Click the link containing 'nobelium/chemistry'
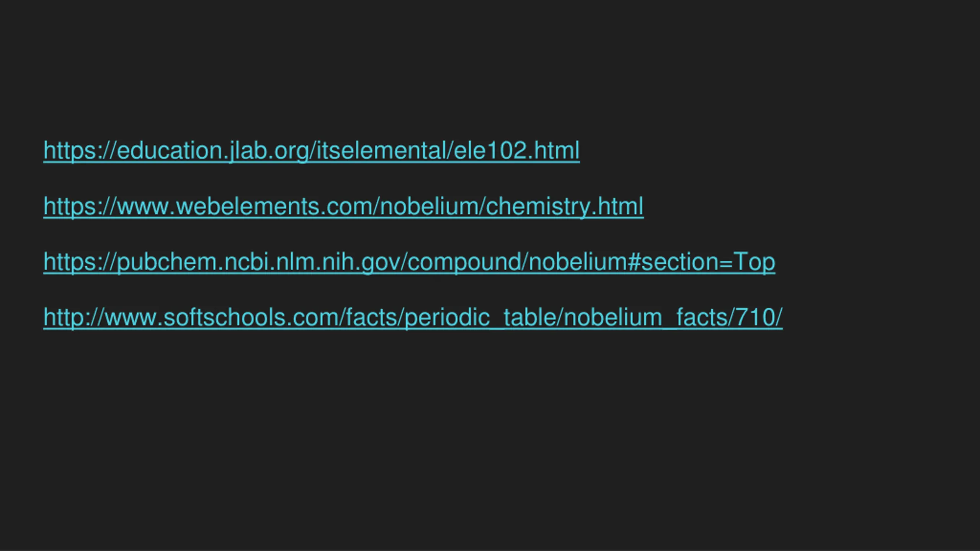Viewport: 980px width, 551px height. pyautogui.click(x=343, y=207)
